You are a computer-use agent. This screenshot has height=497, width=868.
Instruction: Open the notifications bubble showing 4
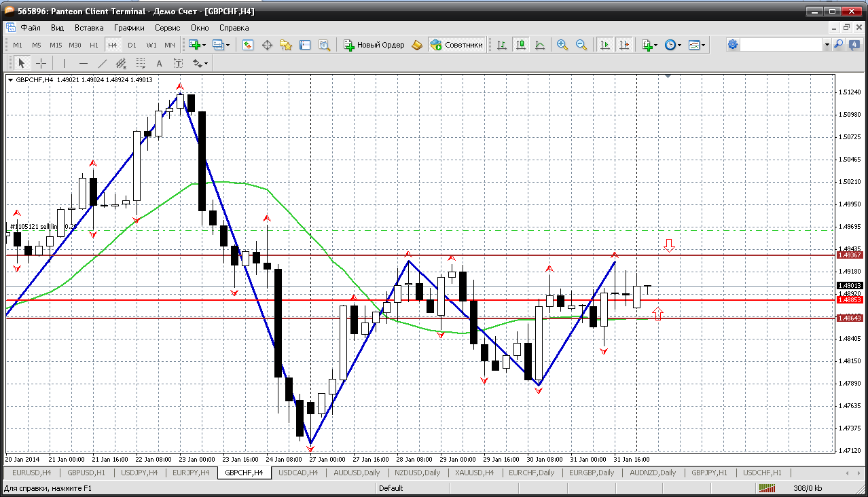point(854,45)
